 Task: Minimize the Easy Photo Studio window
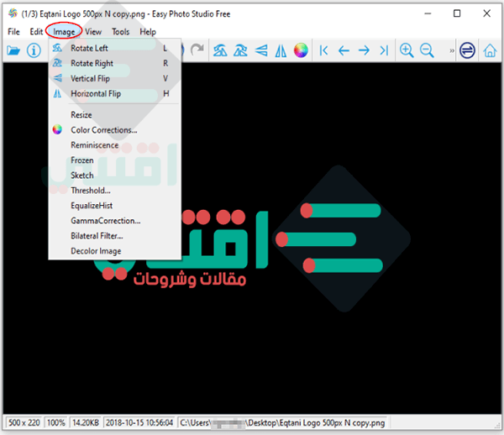pos(428,13)
